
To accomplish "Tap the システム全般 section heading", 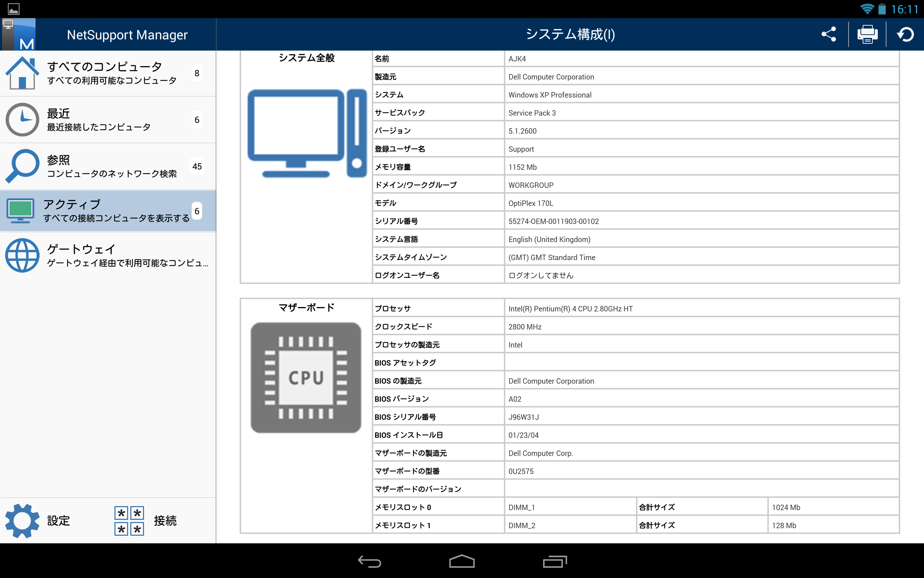I will click(x=306, y=58).
